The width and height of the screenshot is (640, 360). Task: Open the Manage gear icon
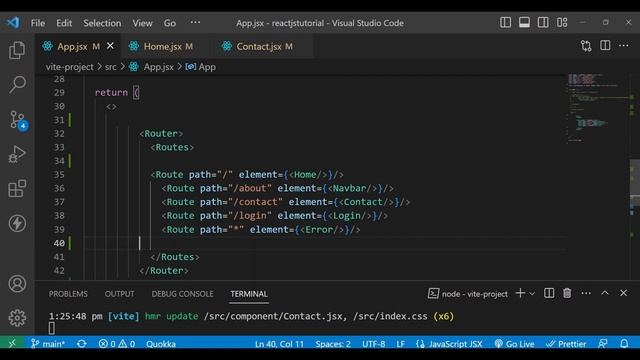(x=17, y=318)
